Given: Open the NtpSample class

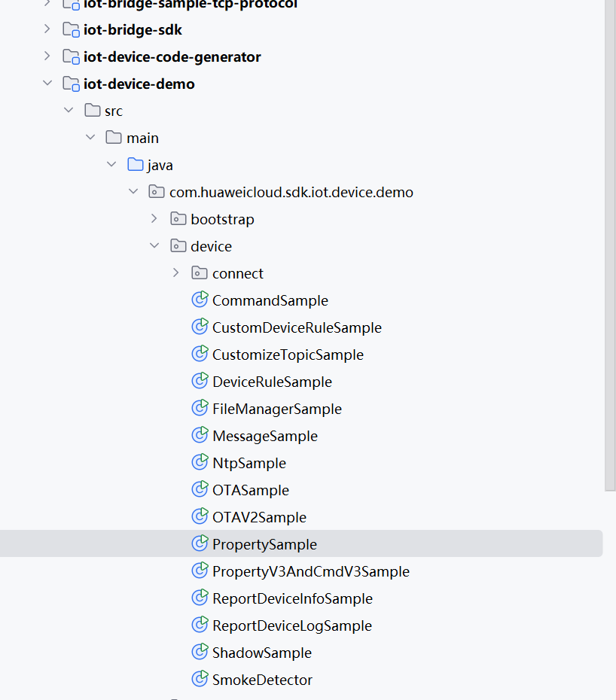Looking at the screenshot, I should [x=249, y=464].
